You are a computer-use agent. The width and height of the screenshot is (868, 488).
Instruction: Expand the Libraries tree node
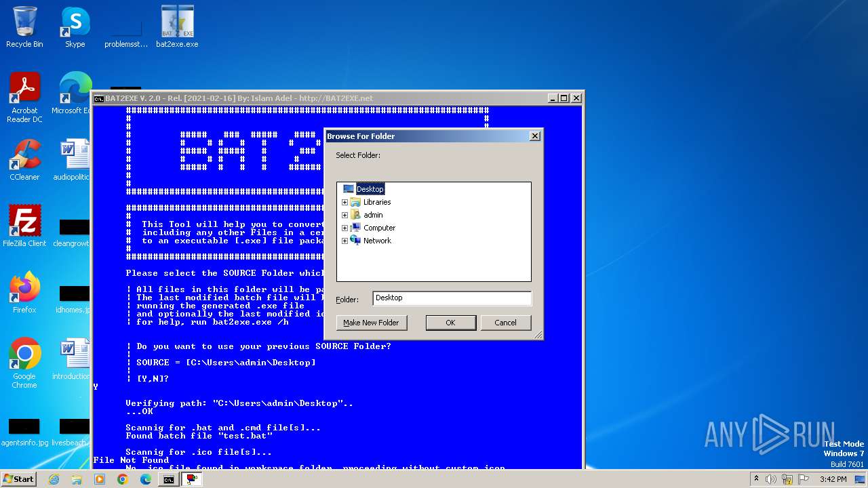pos(344,202)
